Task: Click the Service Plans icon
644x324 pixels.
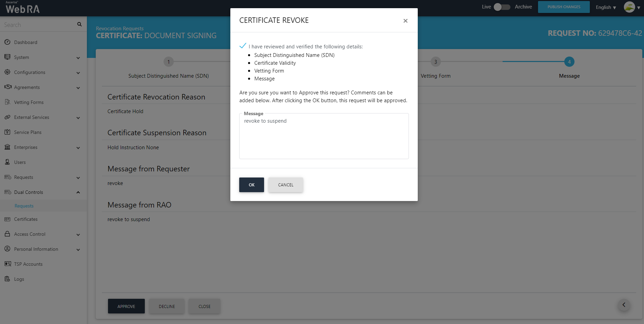Action: click(x=7, y=132)
